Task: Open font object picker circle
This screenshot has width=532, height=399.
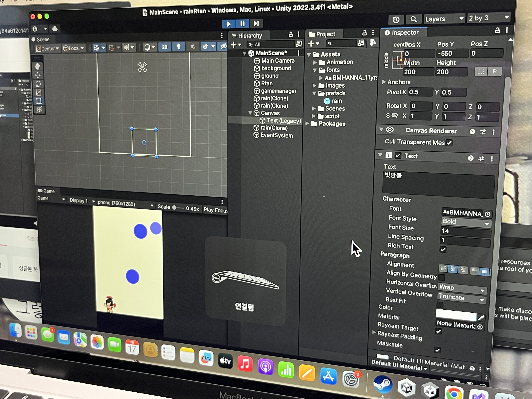Action: coord(487,214)
